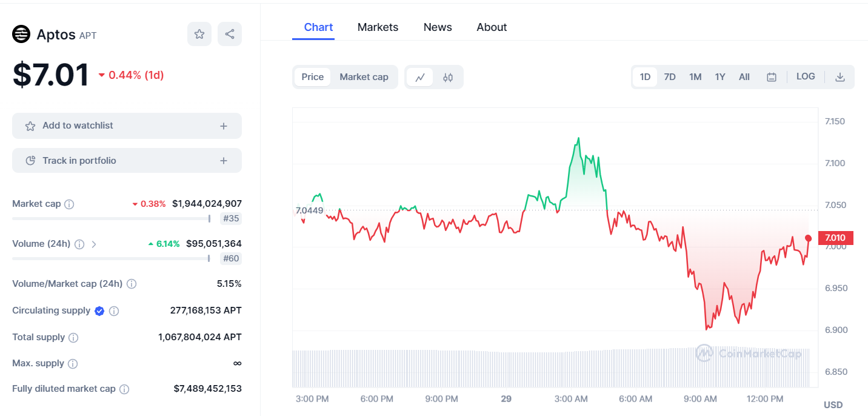This screenshot has height=416, width=868.
Task: Click the verified badge beside Circulating supply
Action: click(99, 311)
